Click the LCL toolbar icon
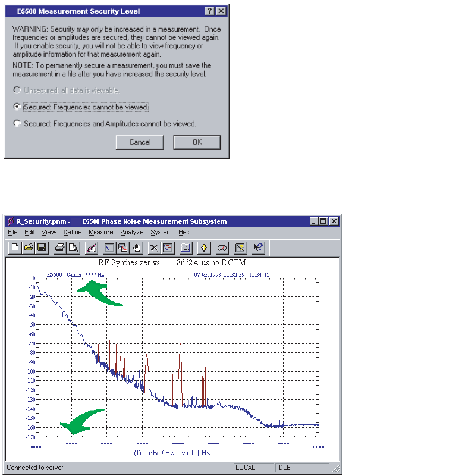 point(186,248)
